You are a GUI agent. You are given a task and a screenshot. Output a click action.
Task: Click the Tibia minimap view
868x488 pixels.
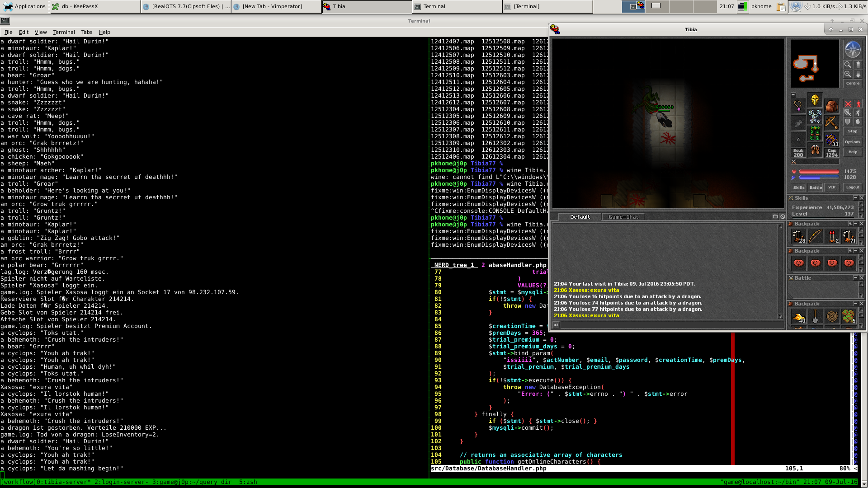click(815, 64)
